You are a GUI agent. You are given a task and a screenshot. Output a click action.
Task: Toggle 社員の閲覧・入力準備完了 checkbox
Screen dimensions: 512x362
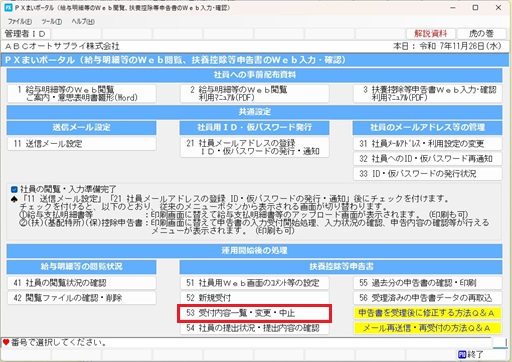pyautogui.click(x=14, y=190)
